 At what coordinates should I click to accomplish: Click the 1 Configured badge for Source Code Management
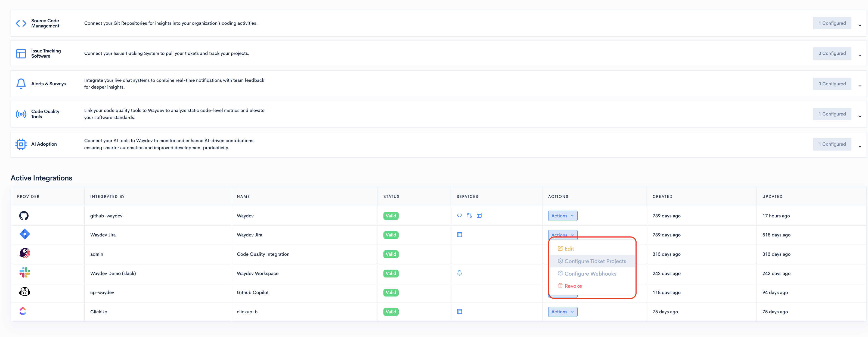click(832, 23)
